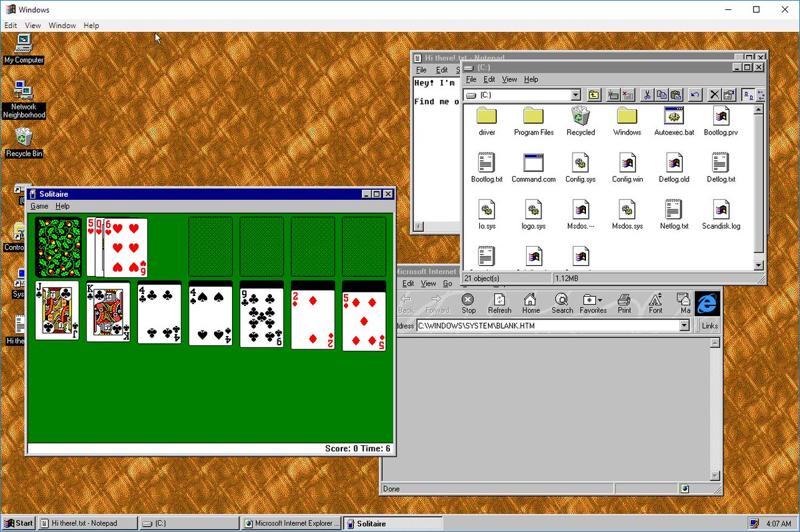Image resolution: width=800 pixels, height=532 pixels.
Task: Go Home in Internet Explorer toolbar
Action: pos(531,304)
